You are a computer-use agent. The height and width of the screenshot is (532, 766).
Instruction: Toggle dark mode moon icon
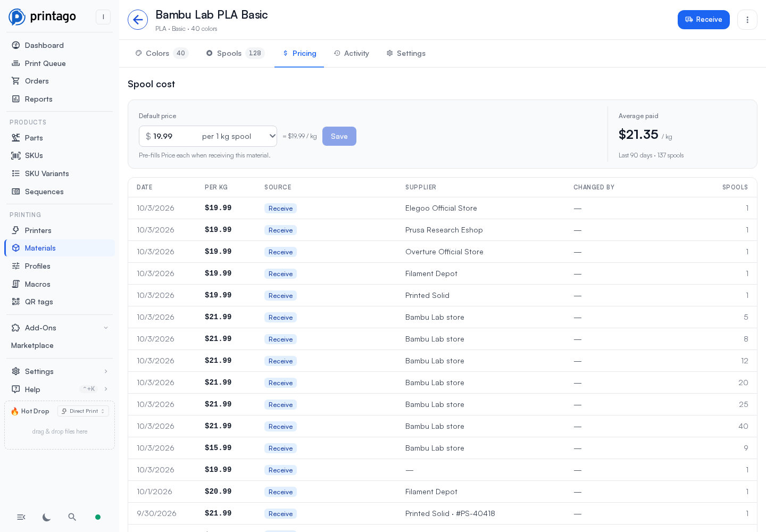click(x=47, y=517)
